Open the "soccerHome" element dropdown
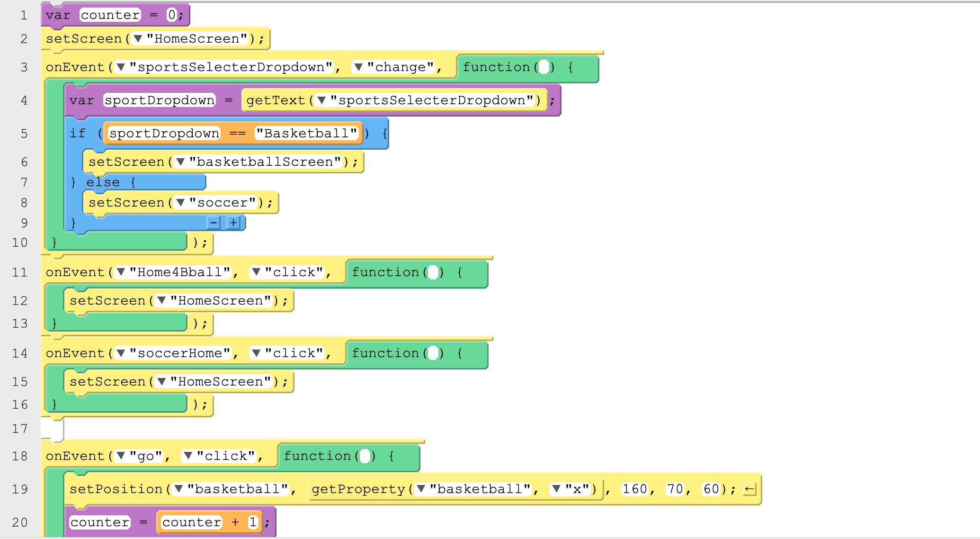Viewport: 980px width, 539px height. 121,353
